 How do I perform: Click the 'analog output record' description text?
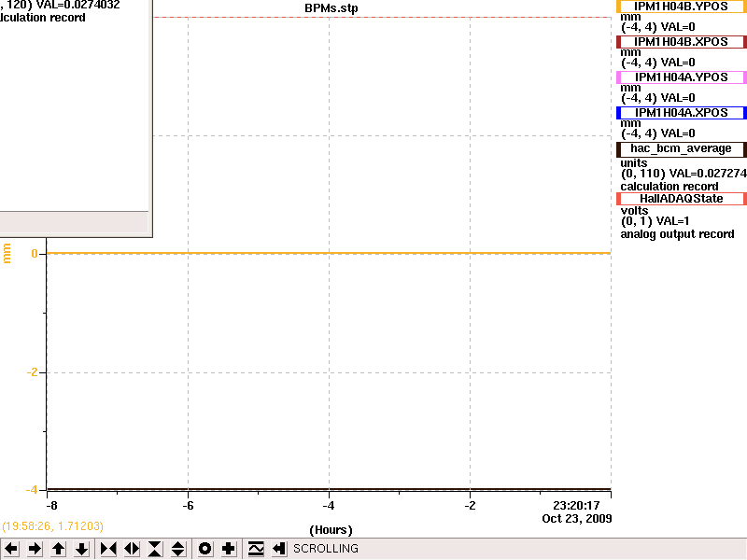click(x=677, y=234)
